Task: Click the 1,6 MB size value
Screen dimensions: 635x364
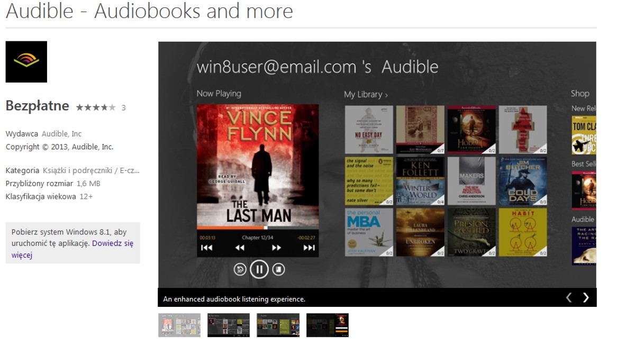Action: 88,184
